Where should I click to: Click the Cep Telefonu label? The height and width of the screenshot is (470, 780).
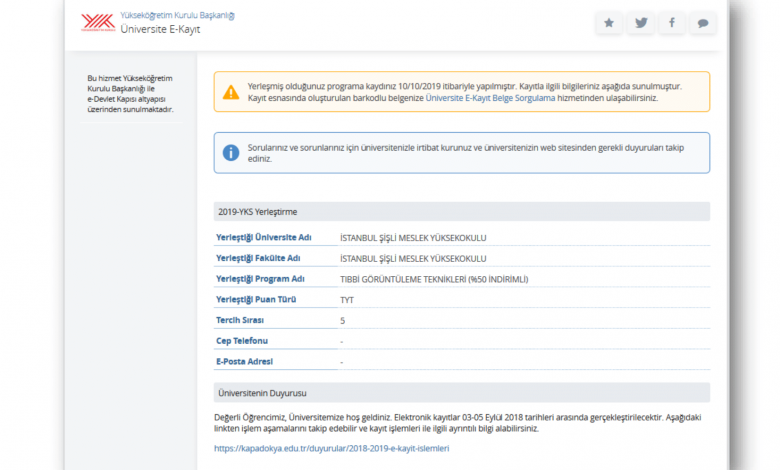242,341
